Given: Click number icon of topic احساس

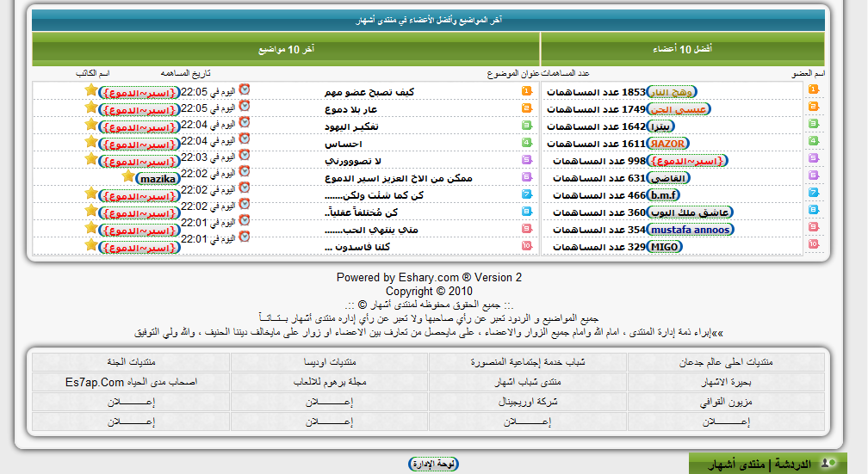Looking at the screenshot, I should click(x=526, y=142).
